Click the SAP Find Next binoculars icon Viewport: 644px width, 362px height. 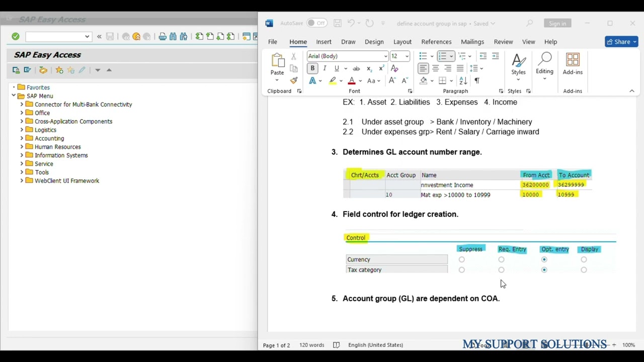pyautogui.click(x=184, y=37)
